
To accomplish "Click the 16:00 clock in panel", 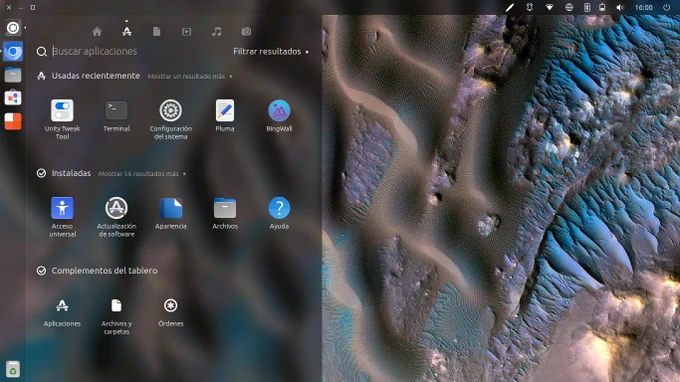I will point(644,7).
